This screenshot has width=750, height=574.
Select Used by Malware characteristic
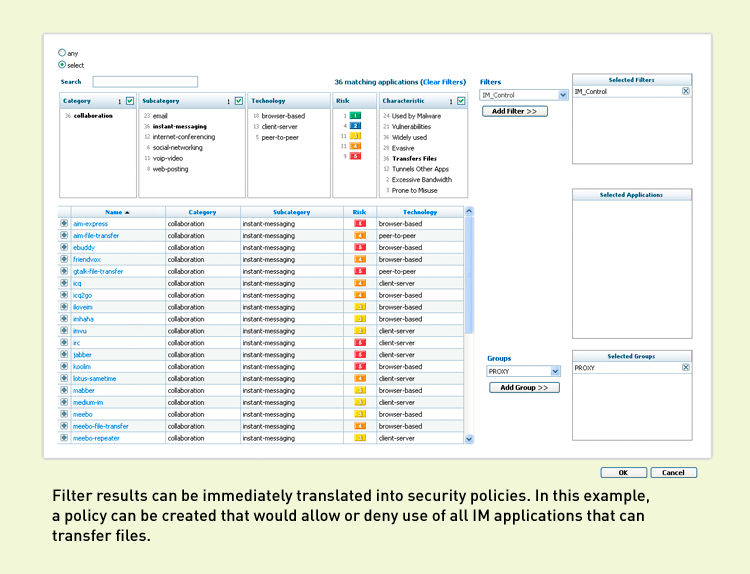click(x=416, y=116)
